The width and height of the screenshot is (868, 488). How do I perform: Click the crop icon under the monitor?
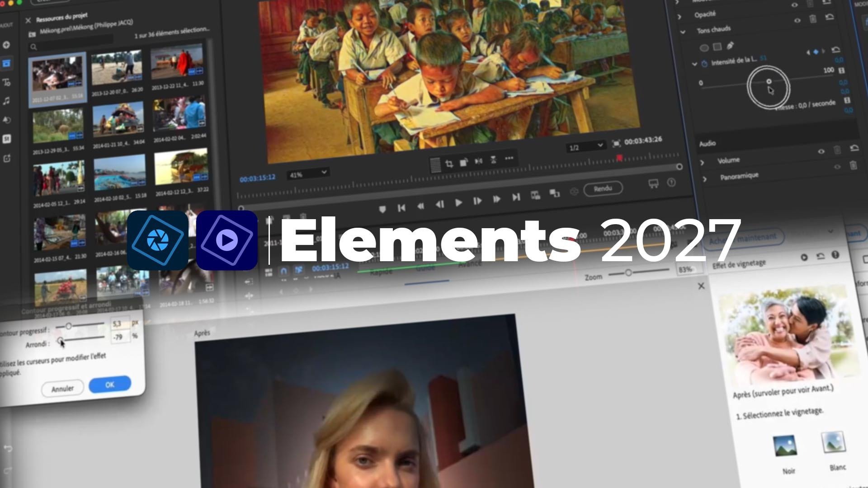(449, 164)
